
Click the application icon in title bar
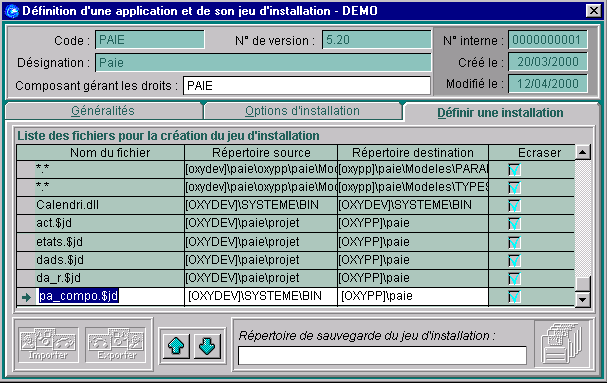tap(12, 11)
